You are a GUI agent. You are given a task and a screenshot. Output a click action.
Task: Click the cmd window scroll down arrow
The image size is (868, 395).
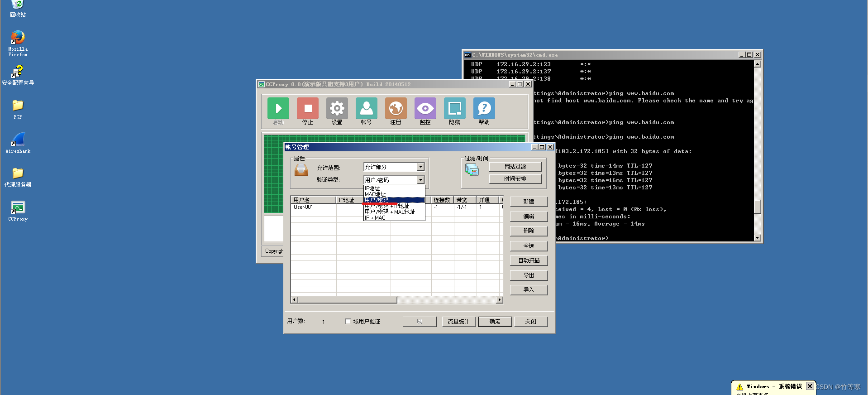(758, 238)
